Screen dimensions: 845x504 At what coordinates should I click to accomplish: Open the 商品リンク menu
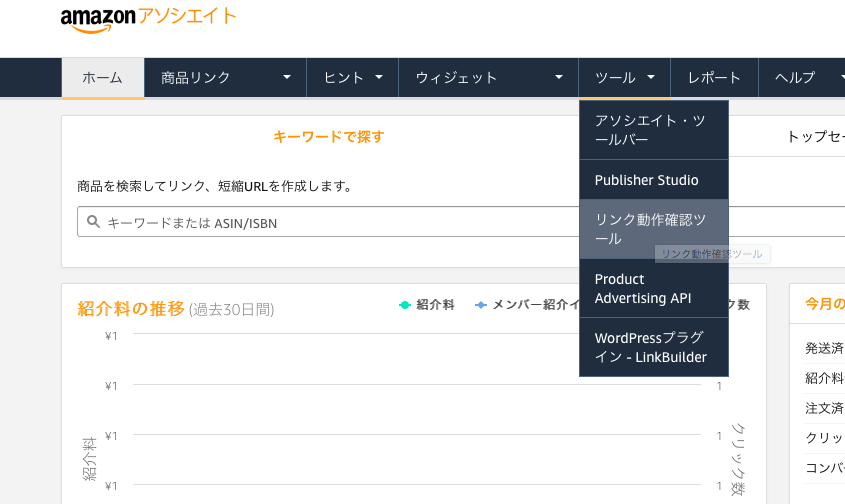(x=225, y=78)
